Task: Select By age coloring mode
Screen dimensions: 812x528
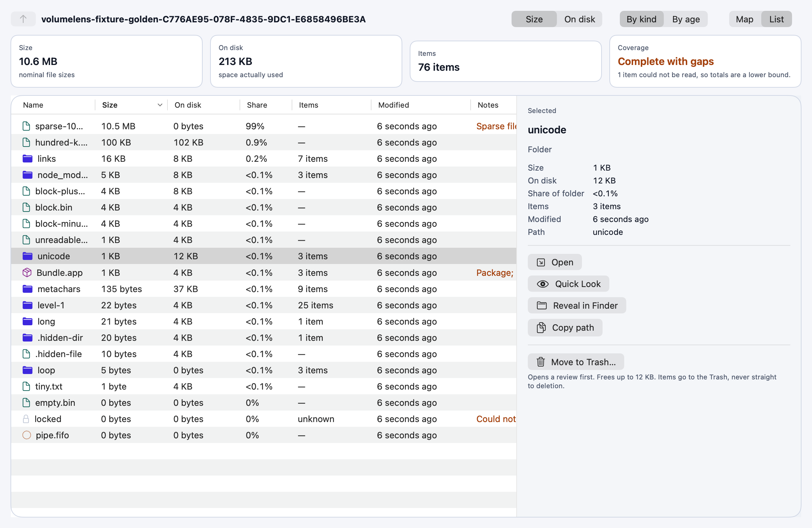Action: click(x=686, y=19)
